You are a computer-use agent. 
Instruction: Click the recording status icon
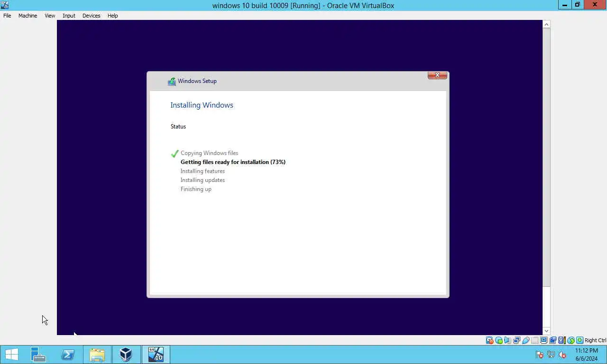552,340
